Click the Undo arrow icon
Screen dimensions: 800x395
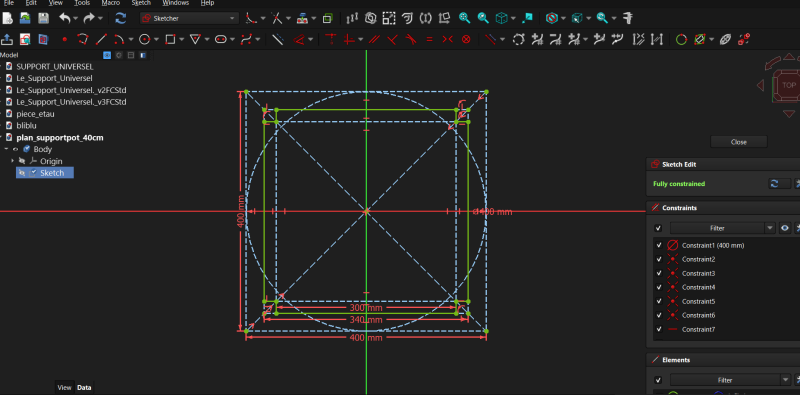pyautogui.click(x=64, y=18)
